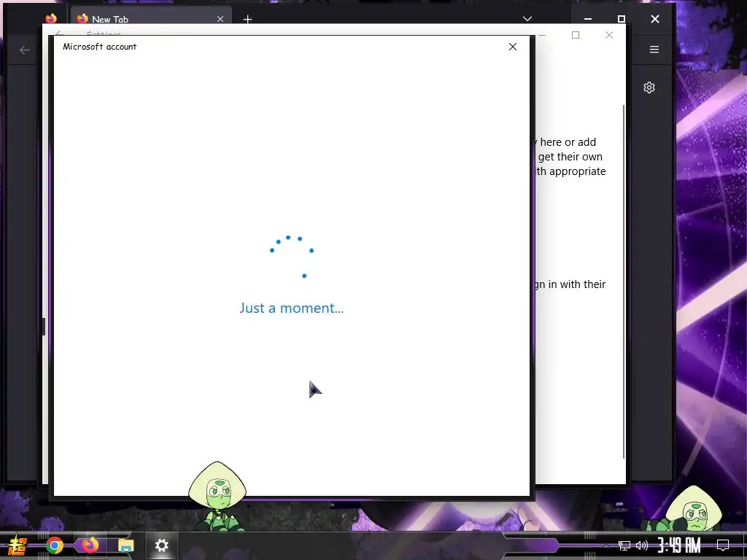Click the Just a moment... loading text
The image size is (747, 560).
click(292, 308)
